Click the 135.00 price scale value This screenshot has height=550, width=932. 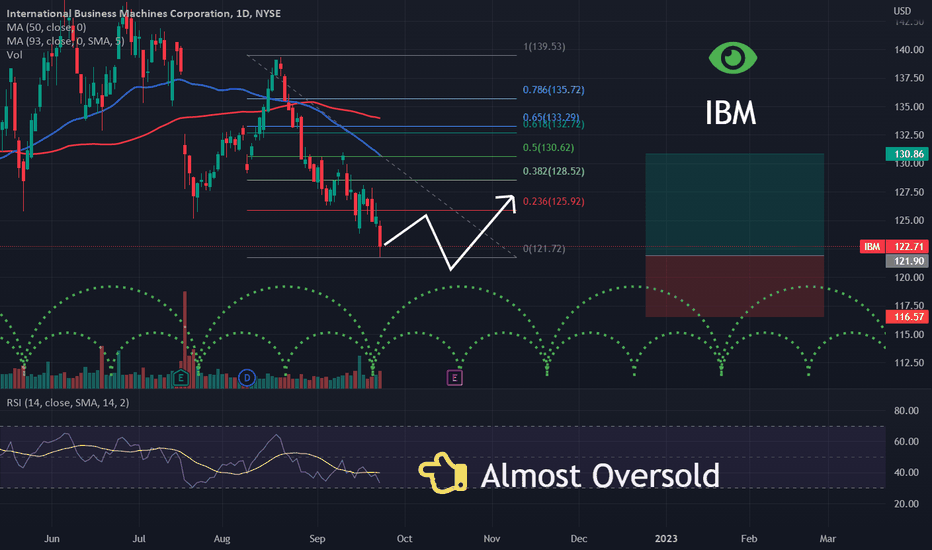[x=909, y=106]
